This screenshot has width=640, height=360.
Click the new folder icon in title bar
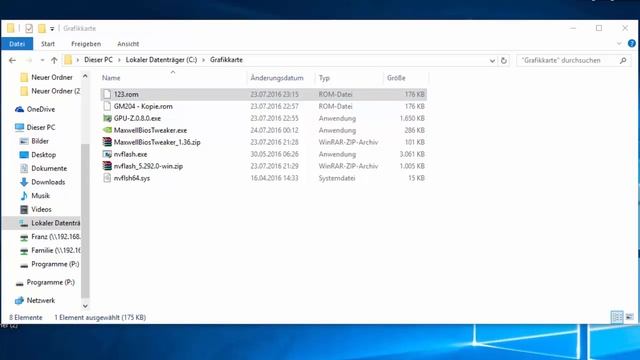(x=42, y=28)
